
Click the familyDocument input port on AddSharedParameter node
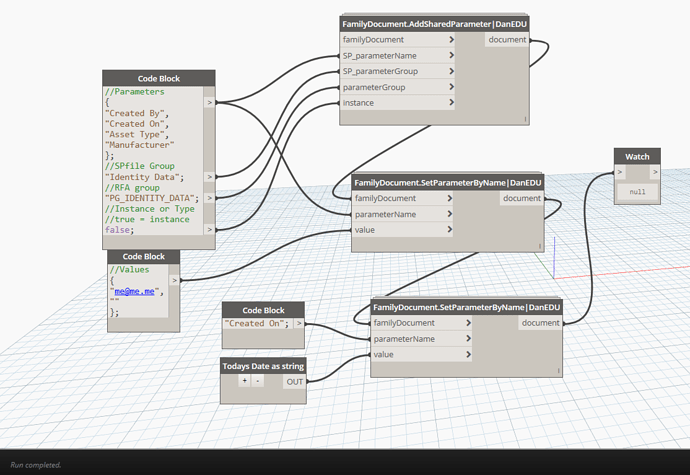tap(397, 40)
